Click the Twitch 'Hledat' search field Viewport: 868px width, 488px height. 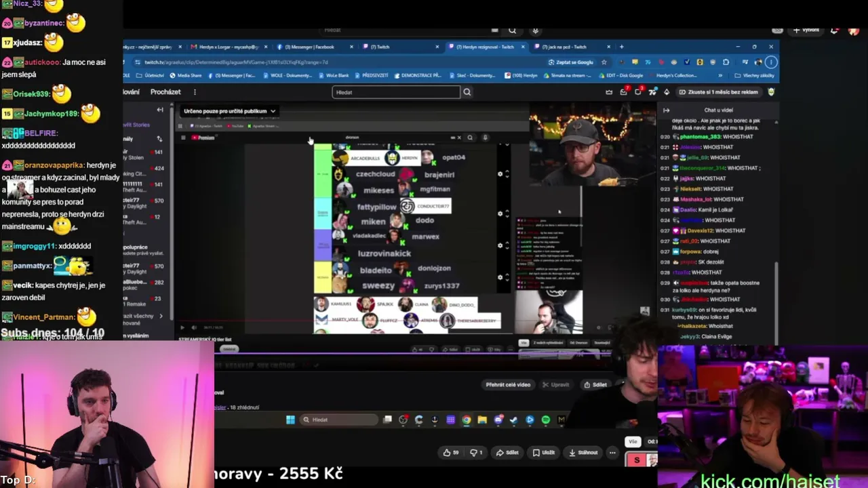pyautogui.click(x=396, y=92)
